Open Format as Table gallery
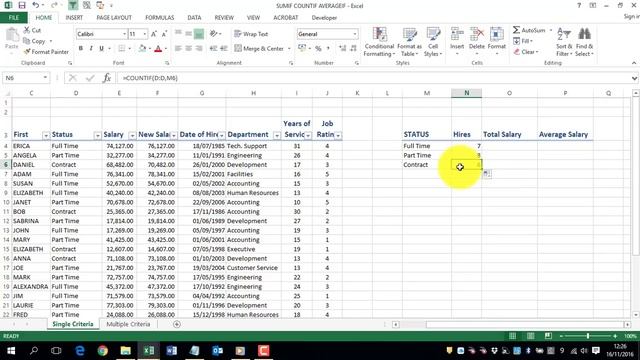Screen dimensions: 640x360 (409, 42)
